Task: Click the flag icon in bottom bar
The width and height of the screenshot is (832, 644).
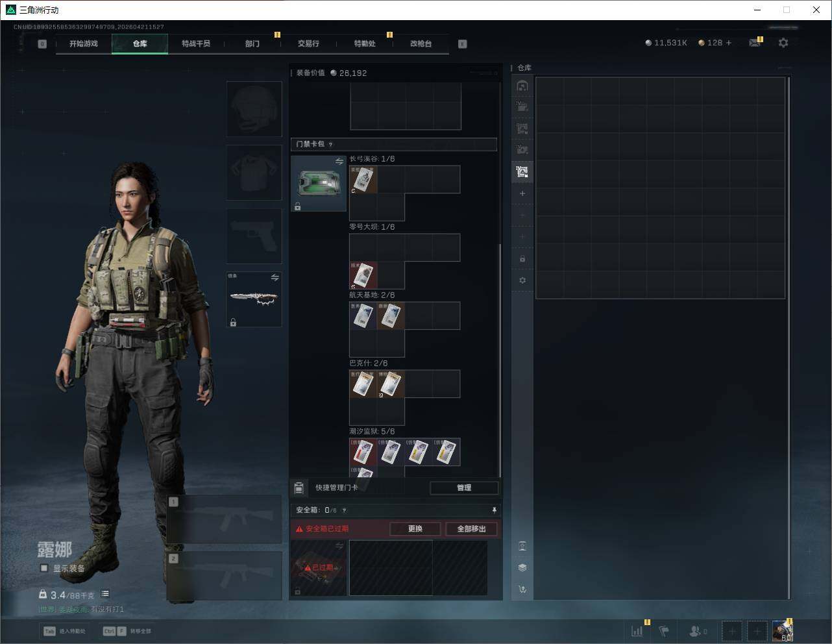Action: pyautogui.click(x=664, y=630)
